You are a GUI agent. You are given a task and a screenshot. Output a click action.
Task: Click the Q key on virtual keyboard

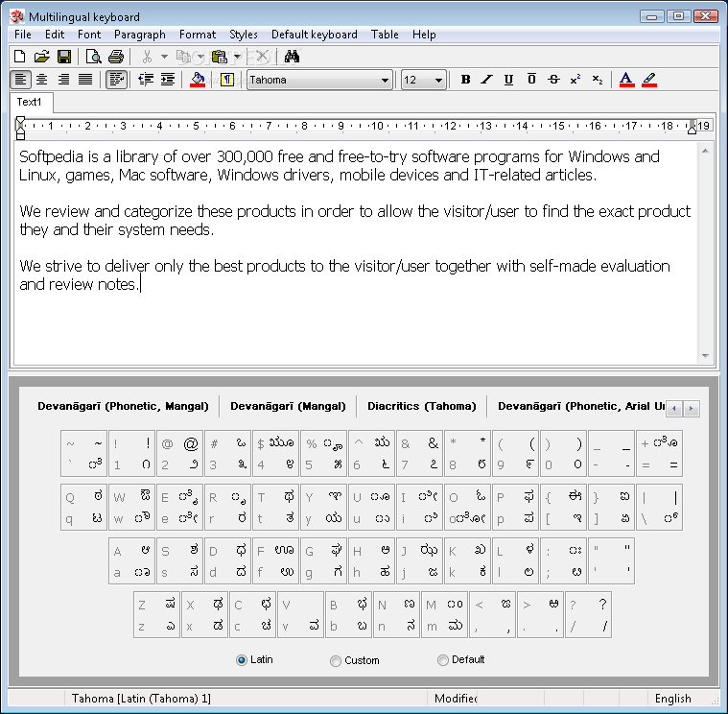point(84,508)
